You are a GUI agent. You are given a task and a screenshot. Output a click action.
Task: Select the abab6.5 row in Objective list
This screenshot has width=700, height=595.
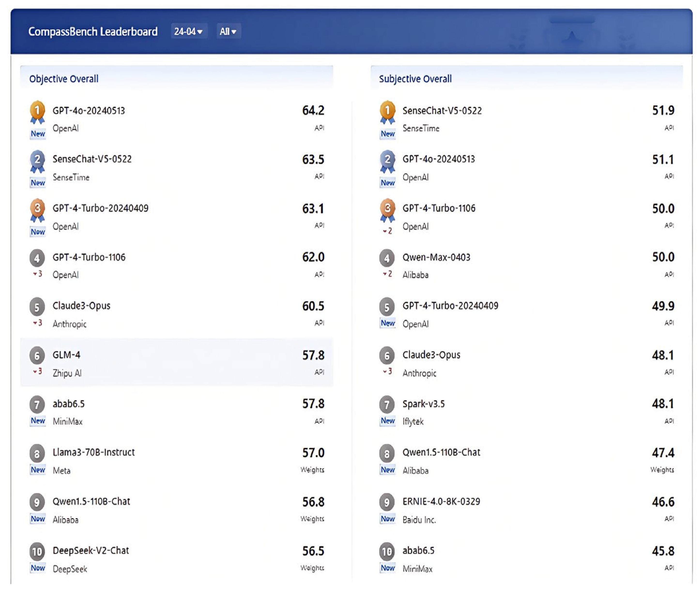69,404
